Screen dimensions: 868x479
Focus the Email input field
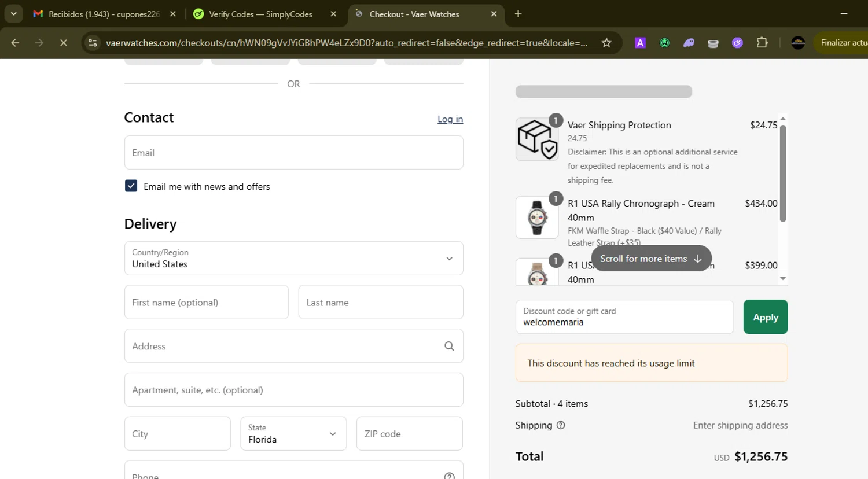click(294, 153)
